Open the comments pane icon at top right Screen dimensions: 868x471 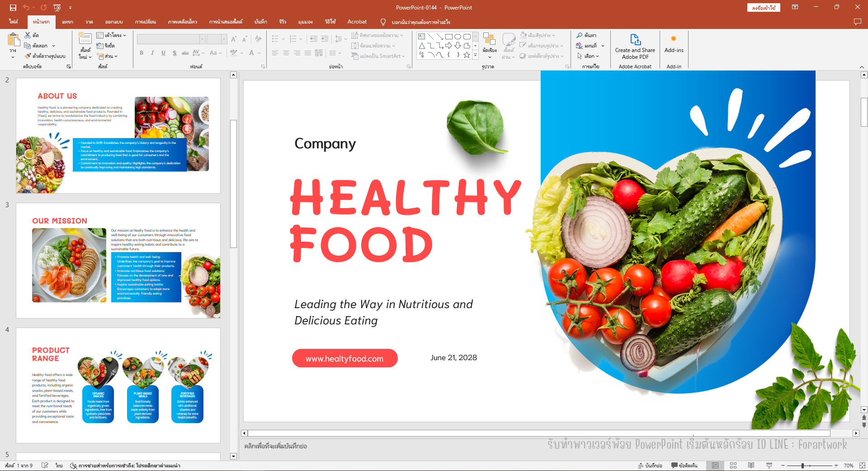click(857, 22)
